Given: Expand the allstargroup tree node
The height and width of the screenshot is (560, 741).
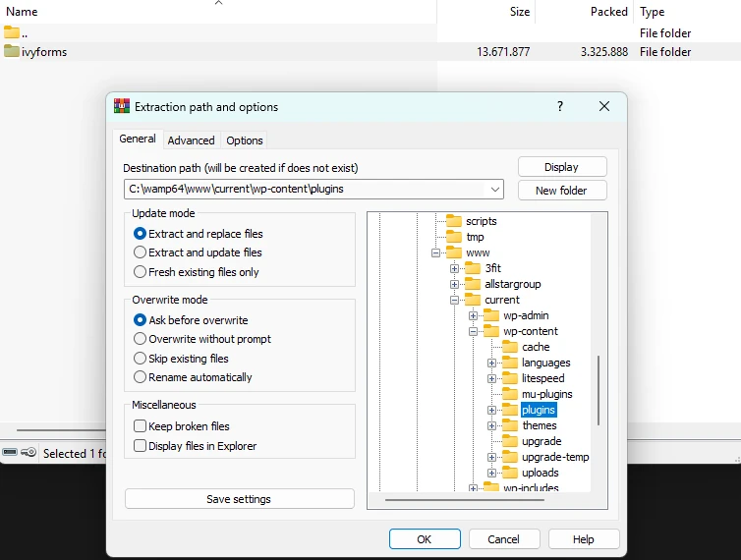Looking at the screenshot, I should tap(454, 284).
